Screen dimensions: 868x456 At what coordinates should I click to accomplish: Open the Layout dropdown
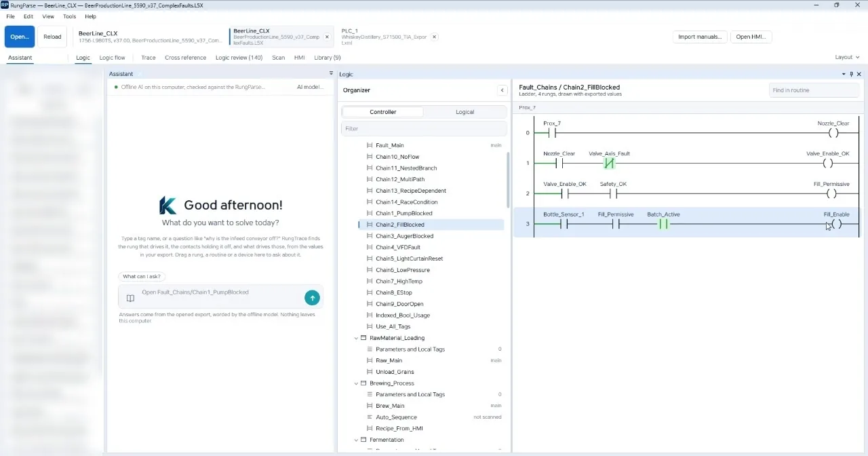click(x=846, y=57)
